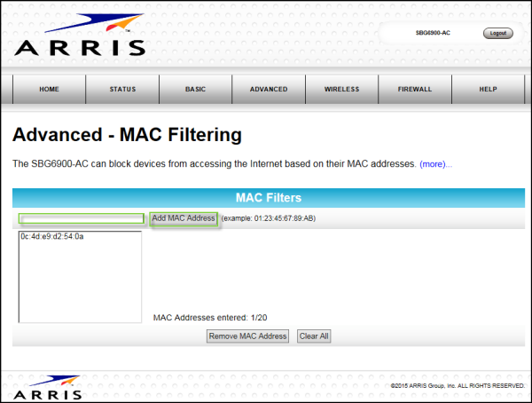Go to the BASIC settings tab

pyautogui.click(x=195, y=90)
